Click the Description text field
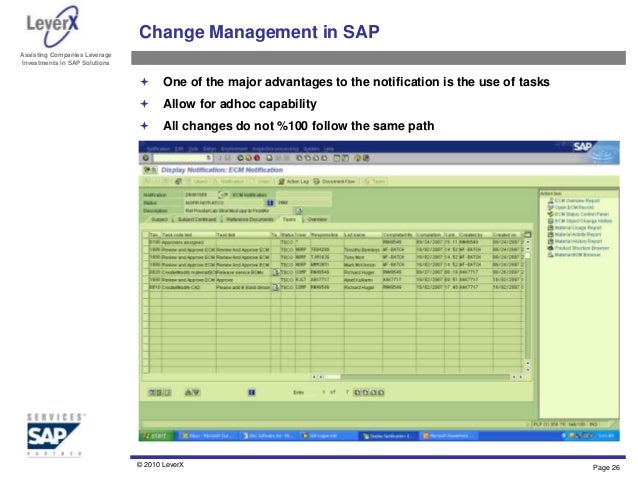This screenshot has height=479, width=638. 239,210
